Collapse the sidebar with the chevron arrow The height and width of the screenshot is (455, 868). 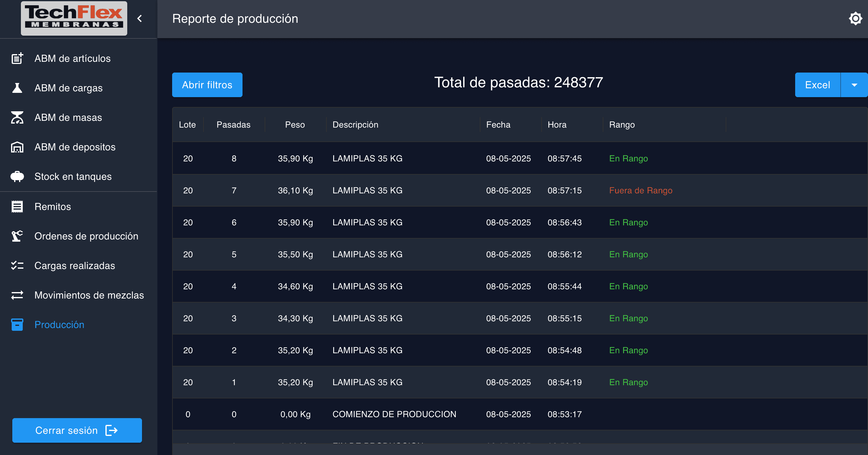pyautogui.click(x=140, y=18)
